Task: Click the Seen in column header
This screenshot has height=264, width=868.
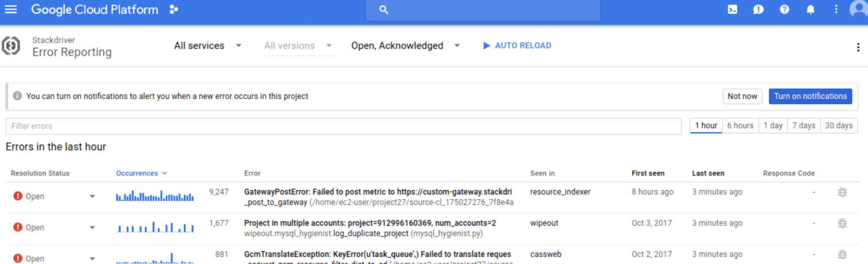Action: pos(542,173)
